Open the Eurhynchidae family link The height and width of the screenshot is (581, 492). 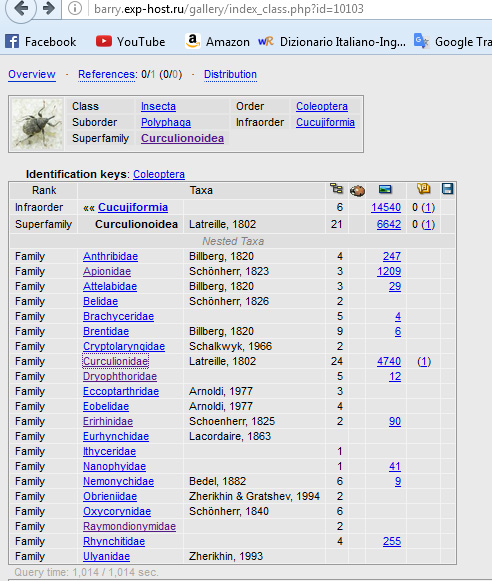pos(116,436)
